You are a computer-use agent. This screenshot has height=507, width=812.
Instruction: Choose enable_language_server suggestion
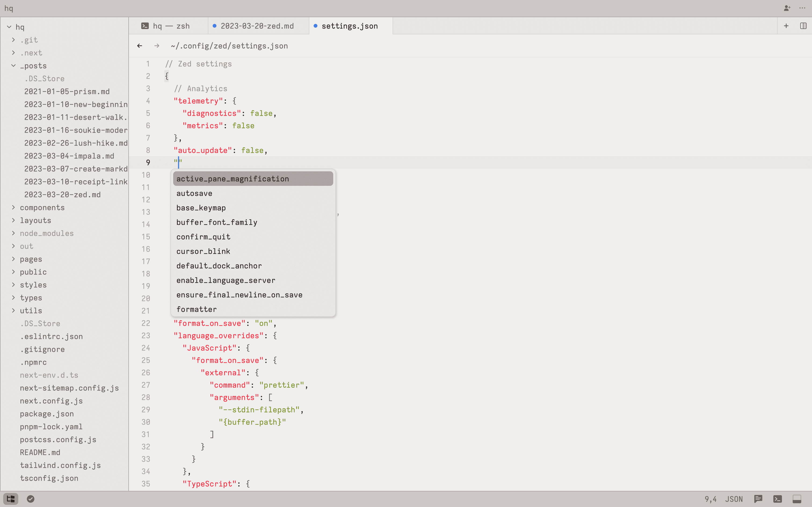tap(253, 280)
